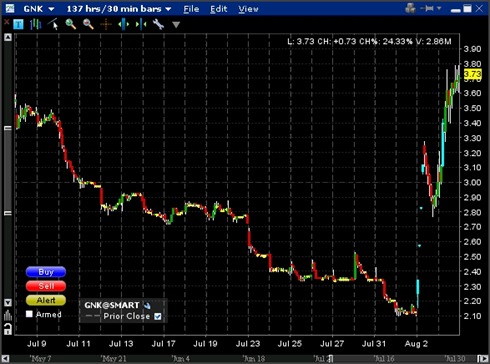Screen dimensions: 490x364
Task: Click the red Sell button
Action: coord(46,286)
